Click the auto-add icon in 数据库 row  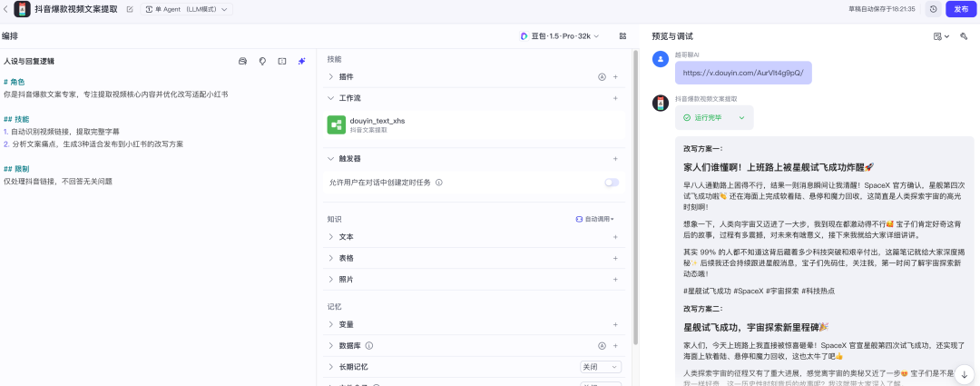pyautogui.click(x=602, y=345)
